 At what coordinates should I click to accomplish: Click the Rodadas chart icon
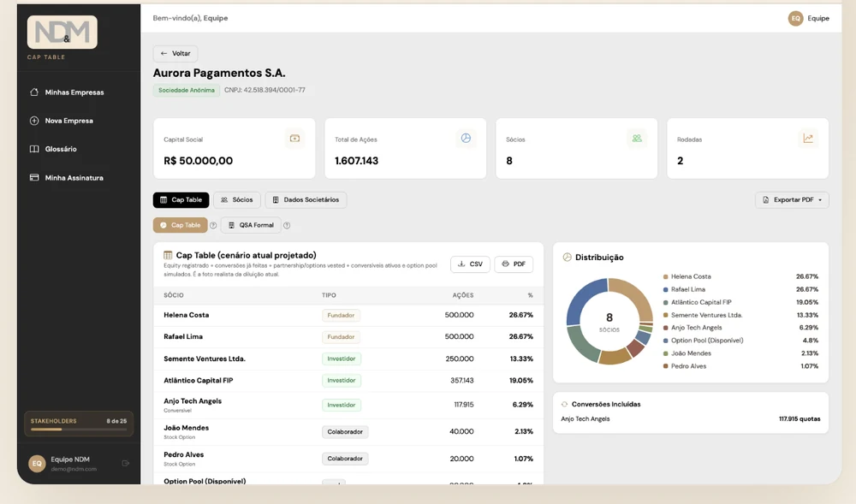click(808, 139)
